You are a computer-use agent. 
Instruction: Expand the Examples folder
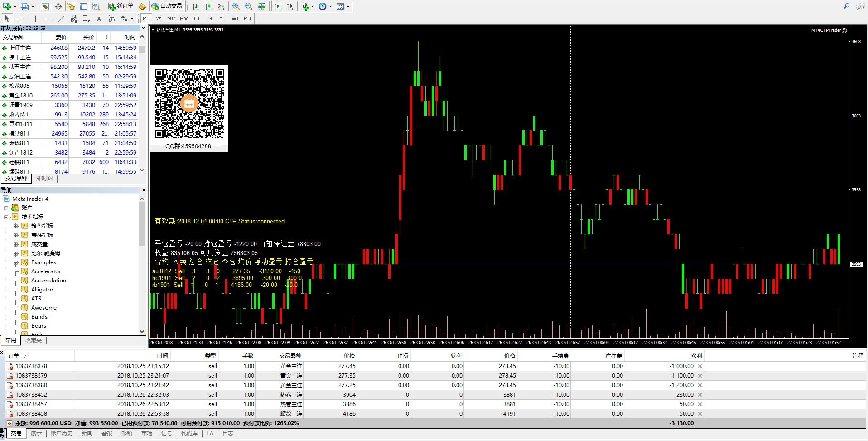click(15, 262)
